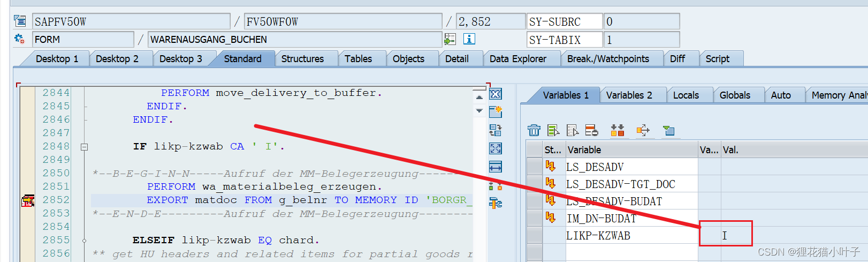Click the status icon of IM_DN-BUDAT row
Image resolution: width=868 pixels, height=262 pixels.
tap(551, 218)
